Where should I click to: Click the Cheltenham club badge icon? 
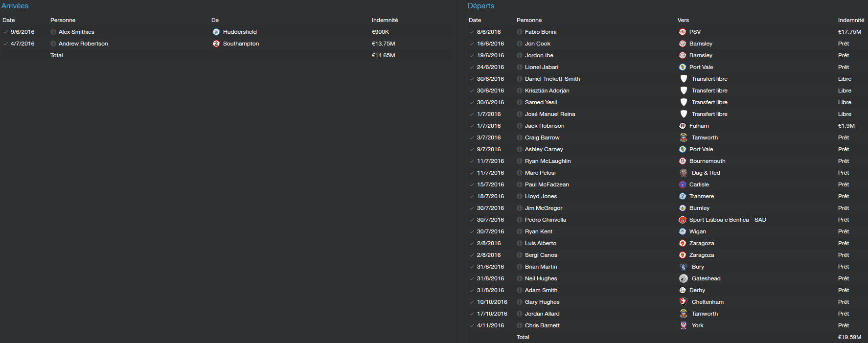point(684,302)
